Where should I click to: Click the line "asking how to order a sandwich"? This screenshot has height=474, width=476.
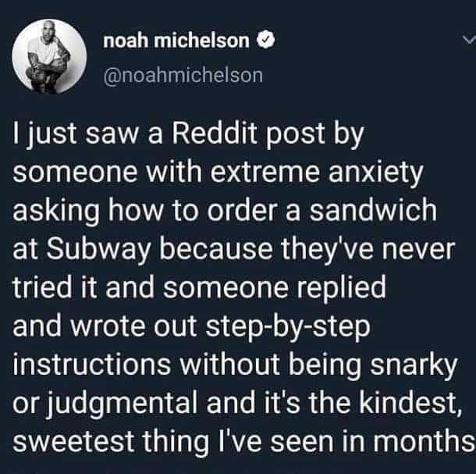coord(225,211)
